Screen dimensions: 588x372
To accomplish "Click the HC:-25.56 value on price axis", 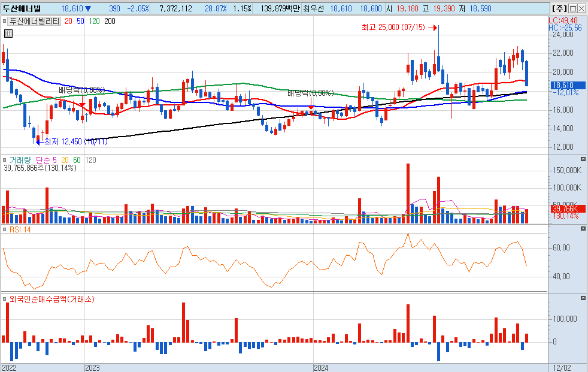I will click(x=565, y=28).
